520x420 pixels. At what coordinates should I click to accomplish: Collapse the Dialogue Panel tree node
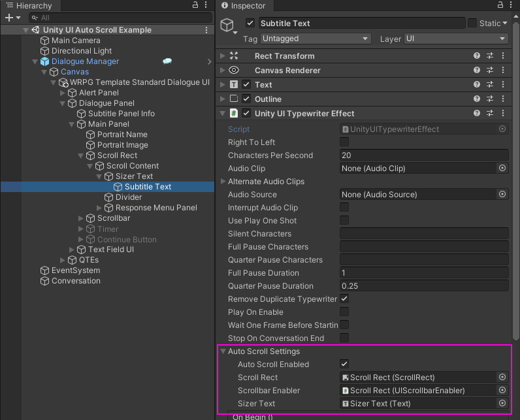pyautogui.click(x=62, y=103)
